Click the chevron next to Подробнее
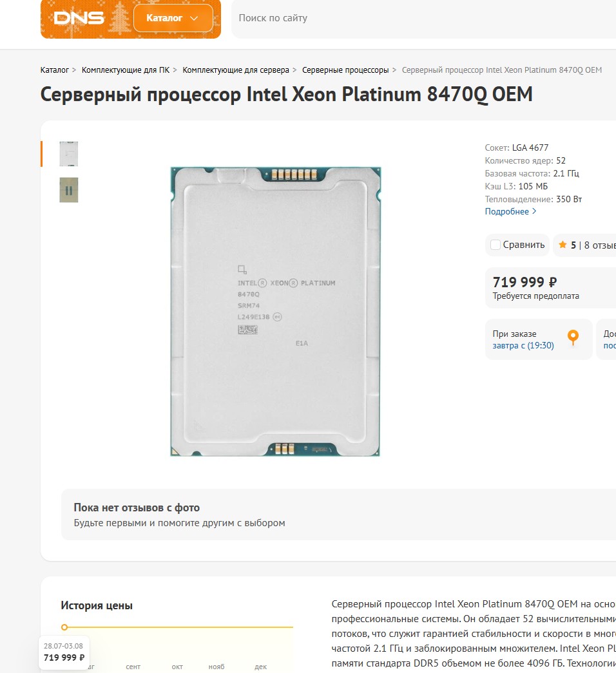Viewport: 616px width, 673px height. tap(534, 211)
